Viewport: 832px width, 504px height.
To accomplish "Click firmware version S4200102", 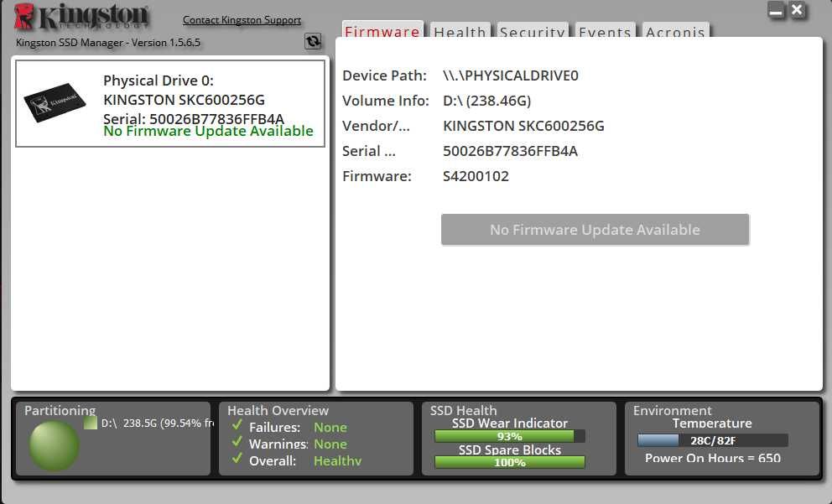I will [x=476, y=176].
